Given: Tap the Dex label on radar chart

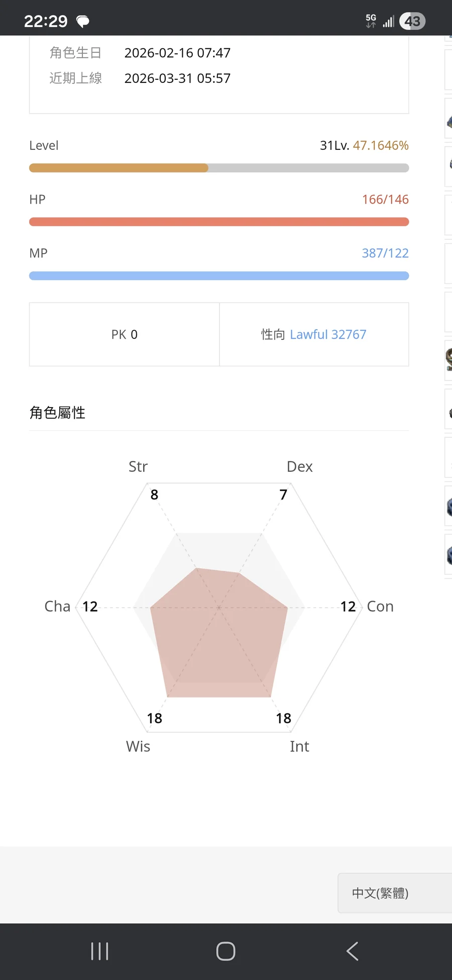Looking at the screenshot, I should click(299, 467).
